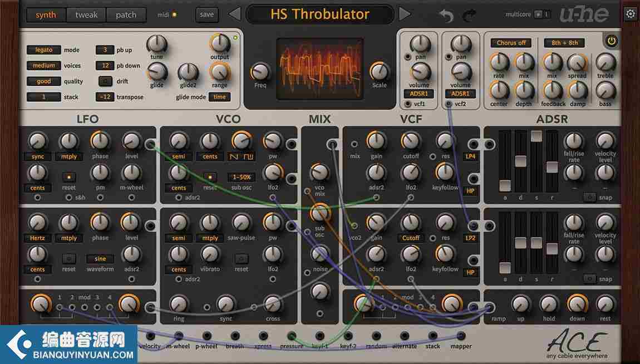Click the vco mix knob
Viewport: 640px width, 364px height.
[x=319, y=173]
